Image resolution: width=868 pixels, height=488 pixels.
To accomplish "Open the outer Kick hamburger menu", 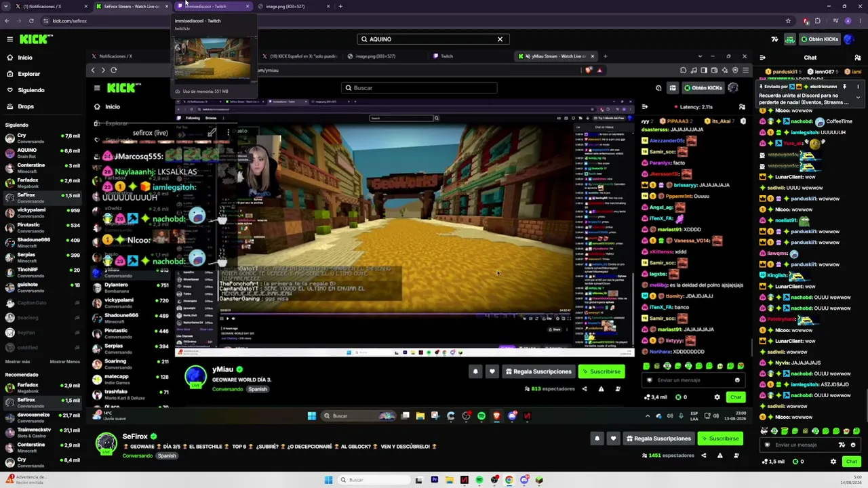I will 9,39.
